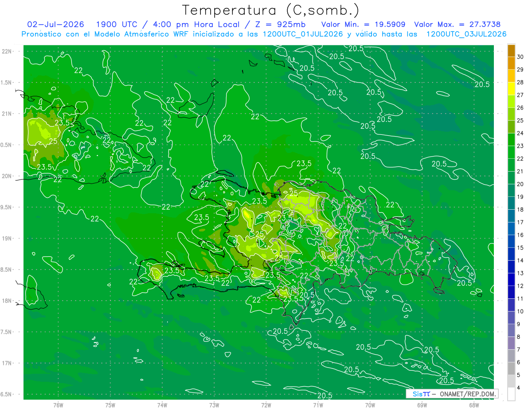Click the valid-until time '1200UTC_03JUL2026'
Image resolution: width=532 pixels, height=411 pixels.
(x=466, y=34)
